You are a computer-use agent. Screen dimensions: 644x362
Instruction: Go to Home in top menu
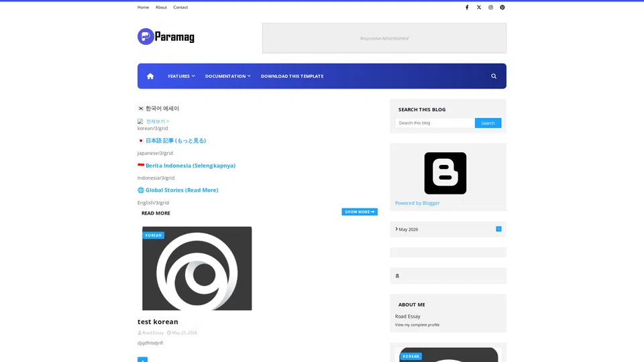click(143, 7)
